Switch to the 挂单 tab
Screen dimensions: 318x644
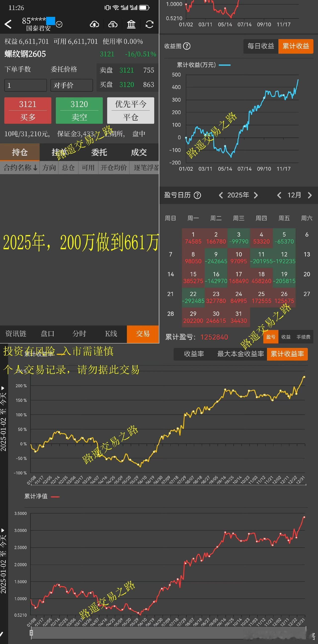60,152
